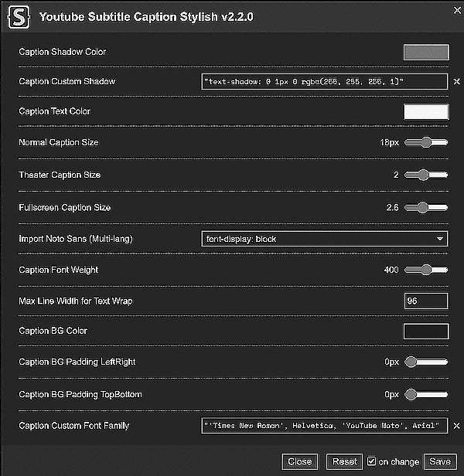Adjust the Theater Caption Size slider
This screenshot has width=464, height=476.
tap(426, 175)
